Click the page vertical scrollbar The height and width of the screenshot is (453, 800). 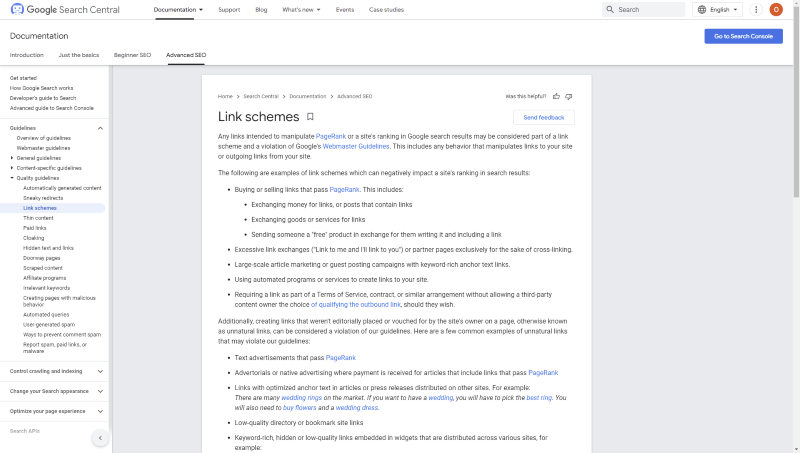coord(796,102)
